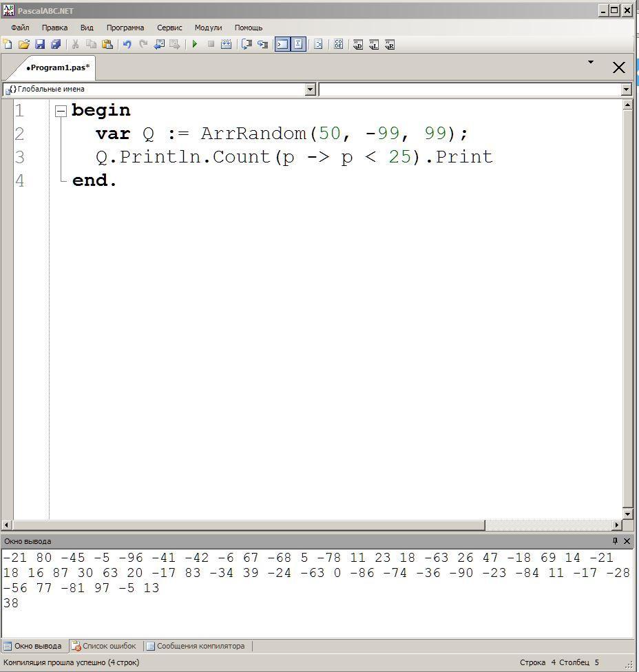
Task: Undo the last edit
Action: [x=127, y=44]
